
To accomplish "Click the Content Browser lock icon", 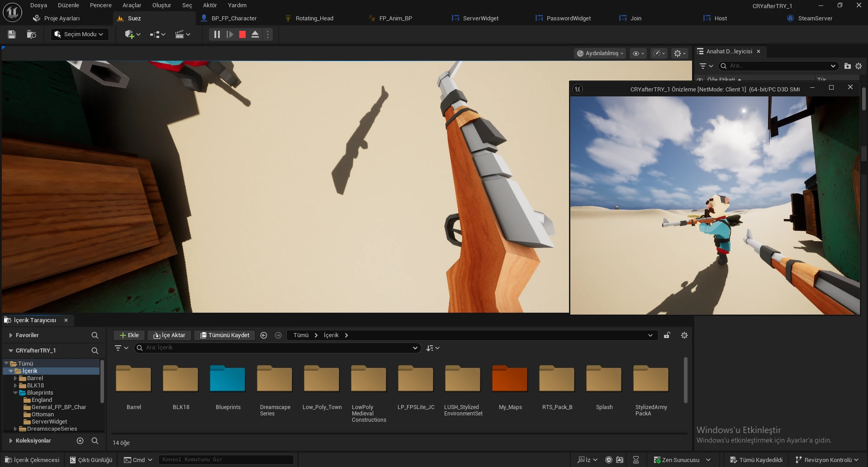I will 667,335.
